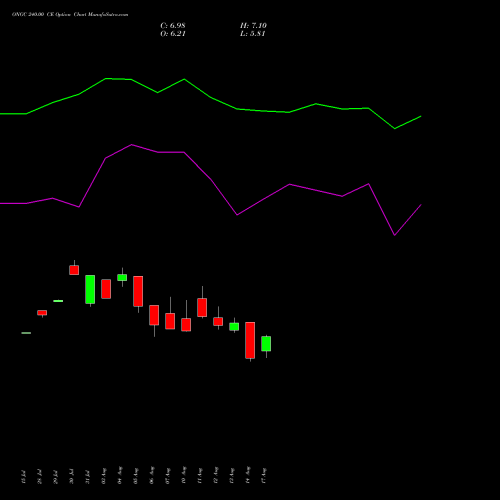Select the '07 Aug' date axis label
Image resolution: width=500 pixels, height=500 pixels.
click(167, 475)
